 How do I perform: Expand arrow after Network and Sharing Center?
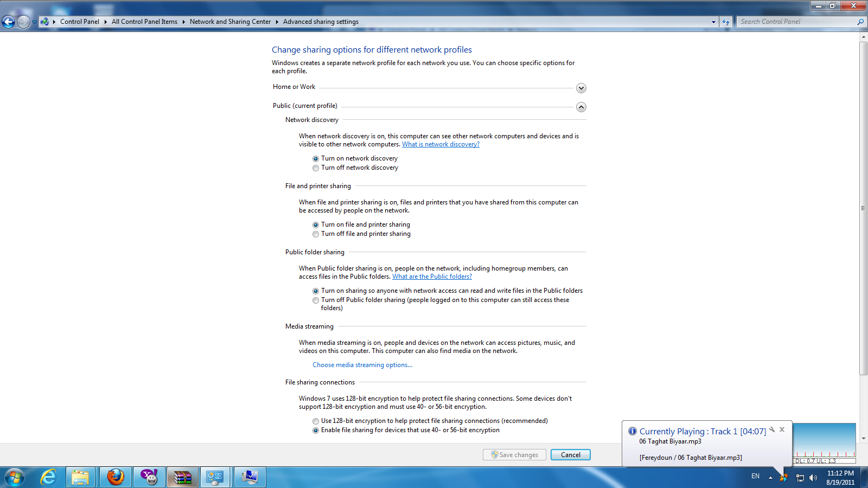(x=277, y=22)
